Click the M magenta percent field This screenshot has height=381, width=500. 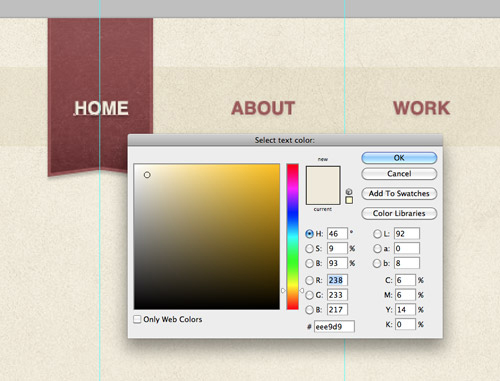[406, 295]
